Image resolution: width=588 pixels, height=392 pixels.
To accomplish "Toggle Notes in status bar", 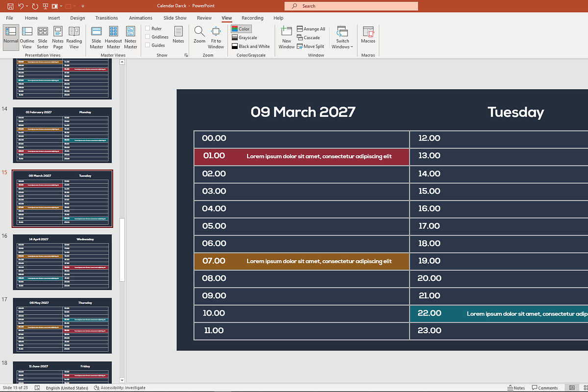I will coord(516,388).
